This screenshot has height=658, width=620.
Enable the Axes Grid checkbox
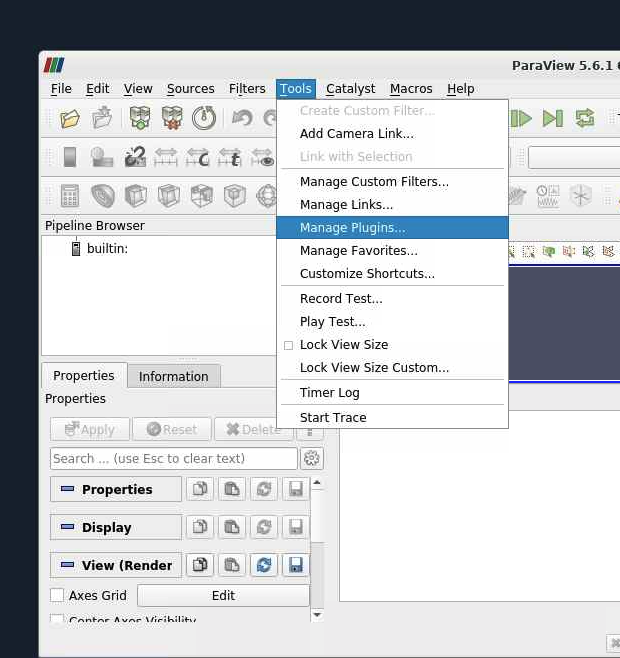click(x=57, y=595)
